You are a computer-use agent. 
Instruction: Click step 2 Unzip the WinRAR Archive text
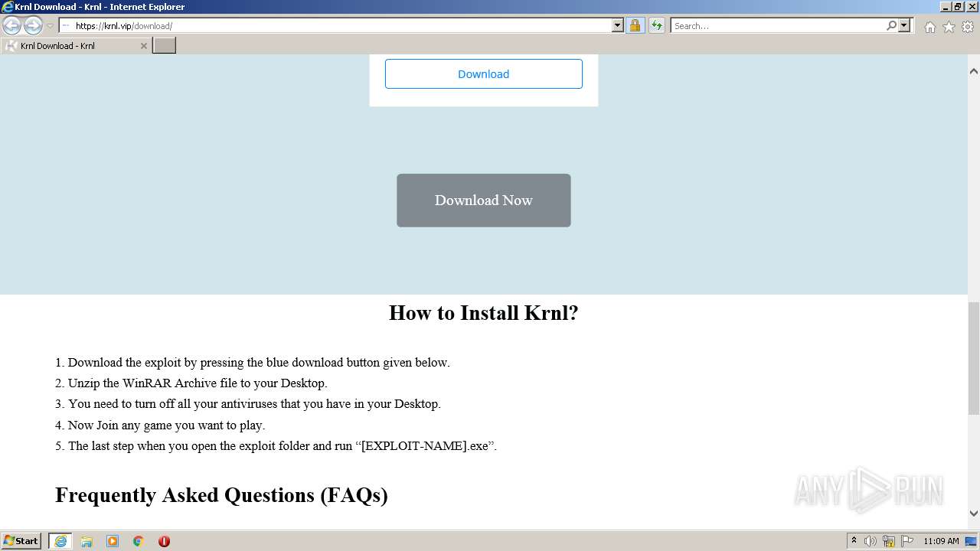198,383
